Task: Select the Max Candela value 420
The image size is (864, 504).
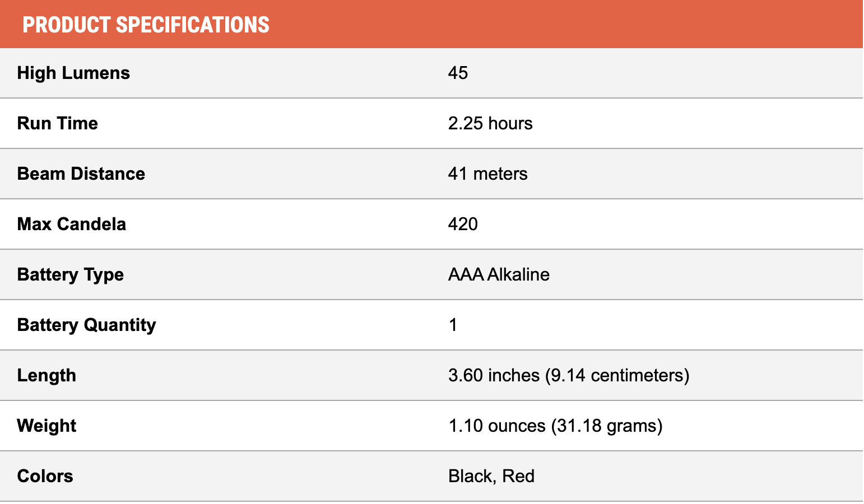Action: [463, 224]
